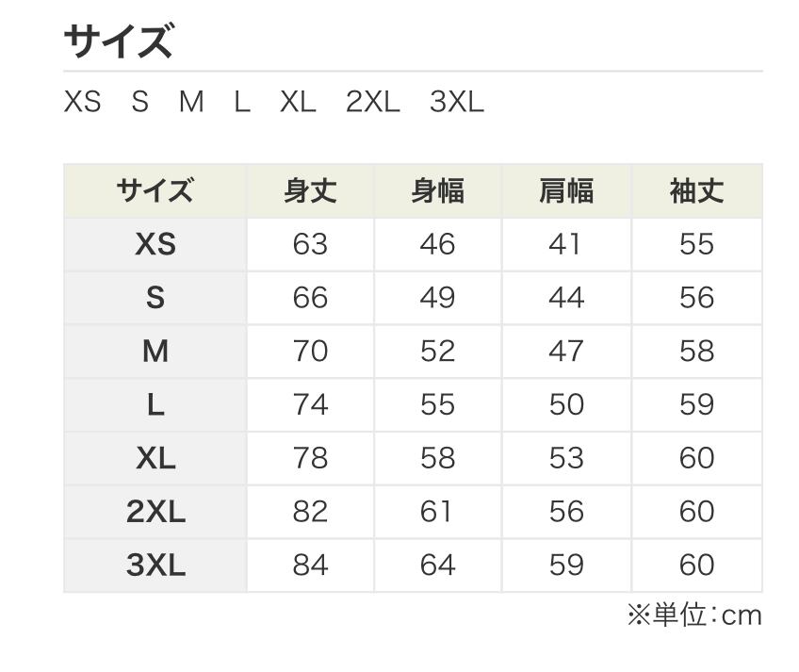Choose the XL size option

click(298, 102)
